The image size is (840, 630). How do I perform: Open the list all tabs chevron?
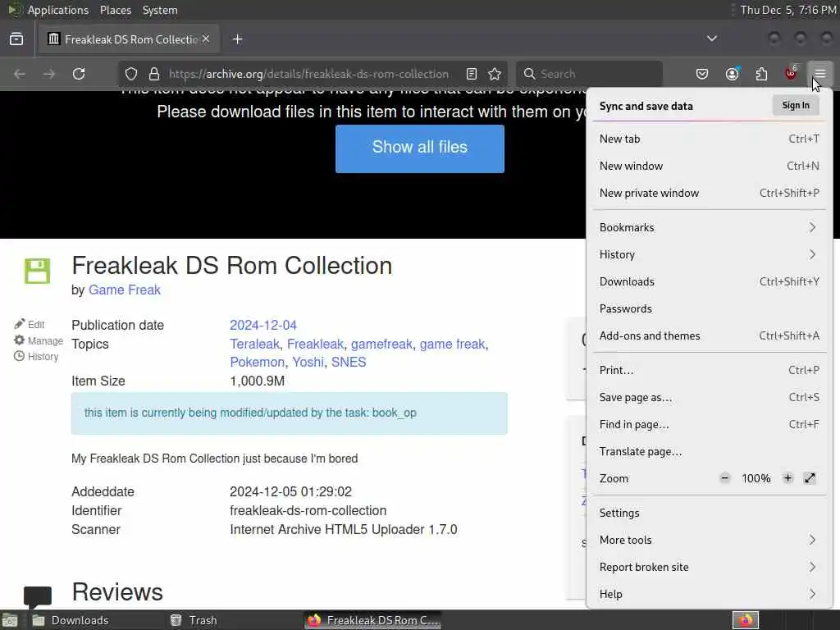coord(712,39)
